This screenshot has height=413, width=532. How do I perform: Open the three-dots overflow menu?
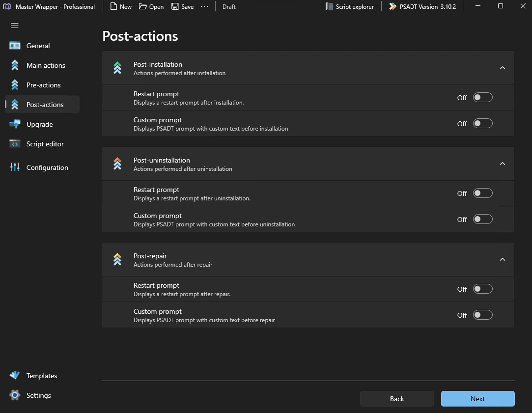coord(204,6)
